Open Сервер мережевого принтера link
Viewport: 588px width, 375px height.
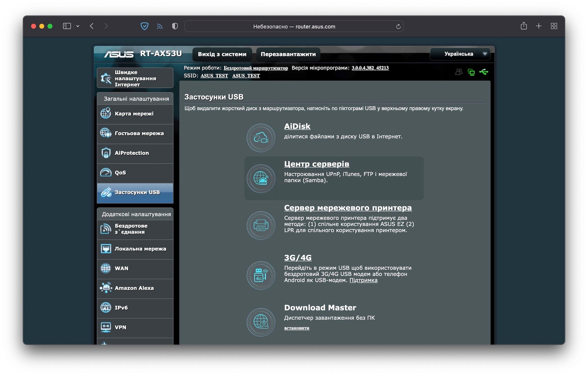(x=348, y=208)
